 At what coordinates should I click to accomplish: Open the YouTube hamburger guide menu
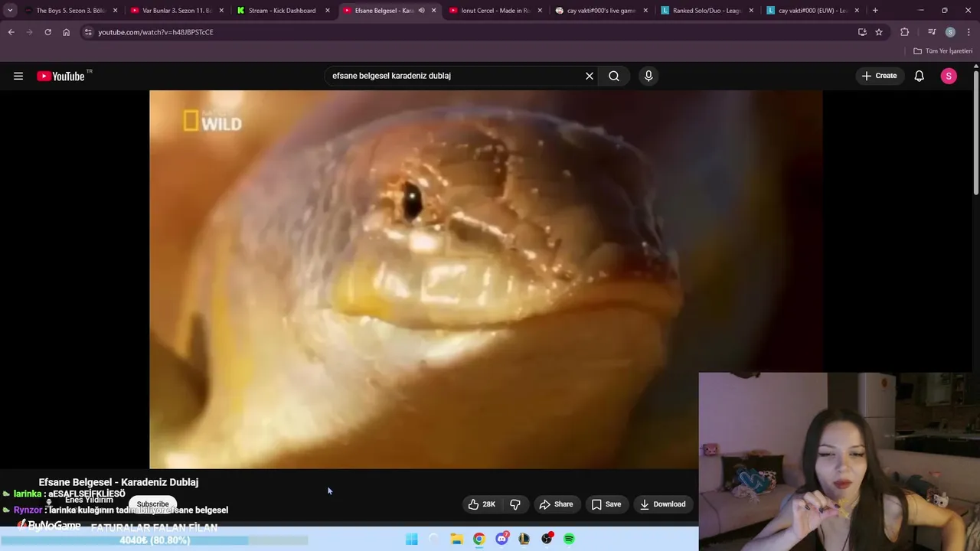pos(18,76)
